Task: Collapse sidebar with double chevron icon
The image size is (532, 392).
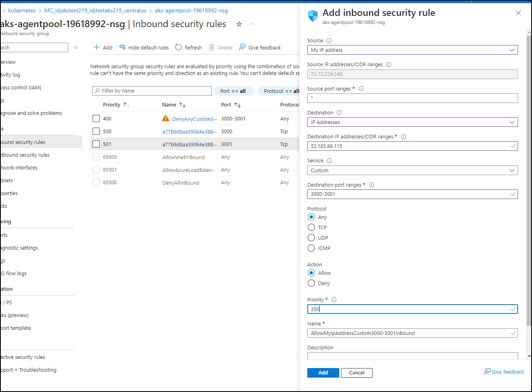Action: 76,47
